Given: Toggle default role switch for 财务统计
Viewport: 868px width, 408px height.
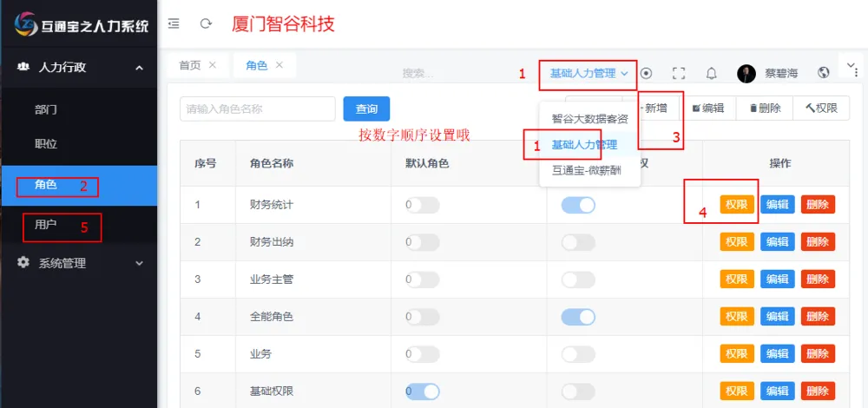Looking at the screenshot, I should pos(422,206).
